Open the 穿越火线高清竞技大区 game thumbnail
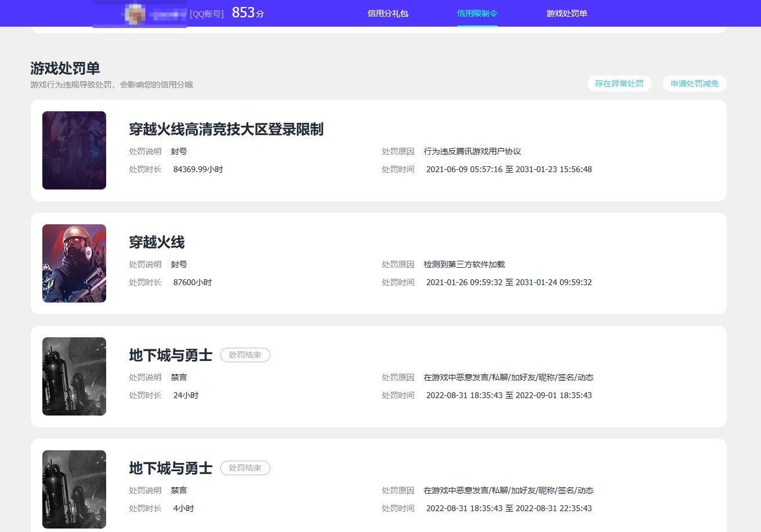 pos(74,151)
